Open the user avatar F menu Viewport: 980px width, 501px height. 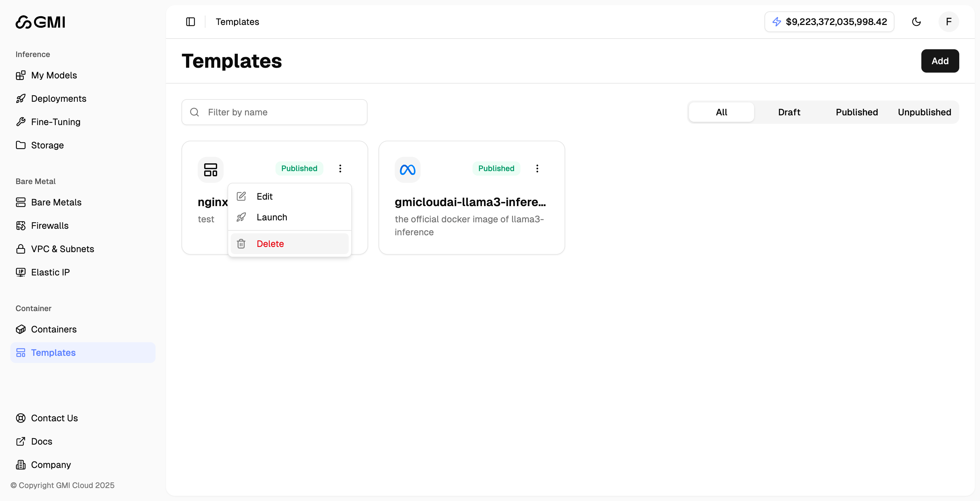(949, 22)
